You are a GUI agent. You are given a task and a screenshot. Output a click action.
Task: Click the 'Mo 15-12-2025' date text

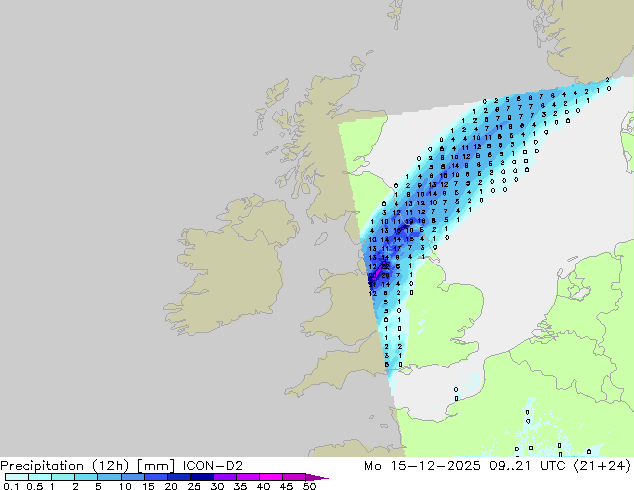(422, 466)
